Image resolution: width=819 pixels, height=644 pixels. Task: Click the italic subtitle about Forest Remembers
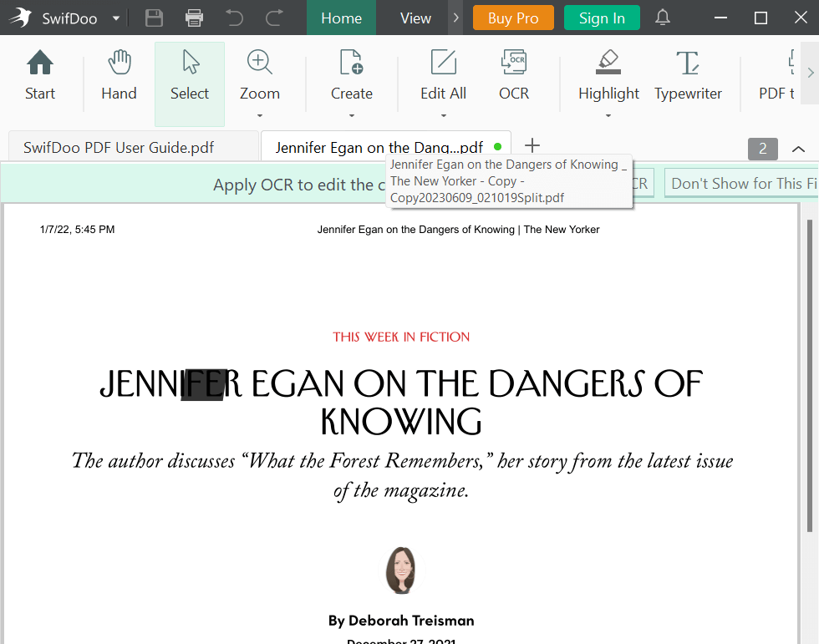click(402, 475)
